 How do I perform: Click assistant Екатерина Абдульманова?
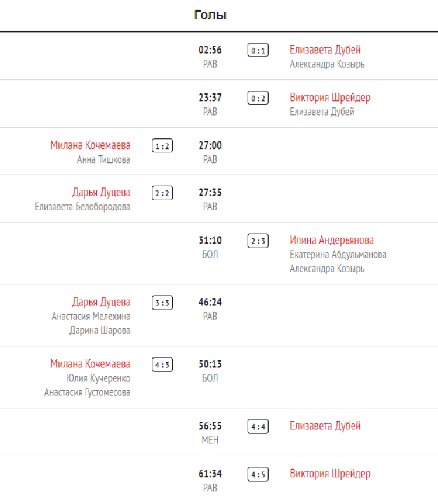click(338, 255)
